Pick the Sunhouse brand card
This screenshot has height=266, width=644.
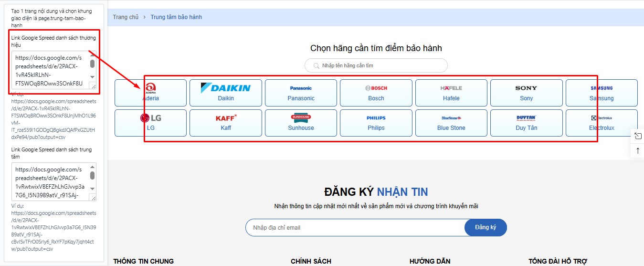click(x=301, y=123)
